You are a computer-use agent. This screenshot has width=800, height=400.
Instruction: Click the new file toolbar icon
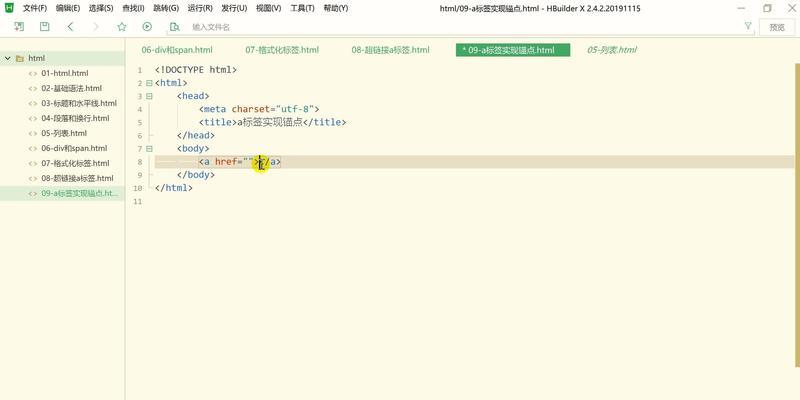click(19, 27)
